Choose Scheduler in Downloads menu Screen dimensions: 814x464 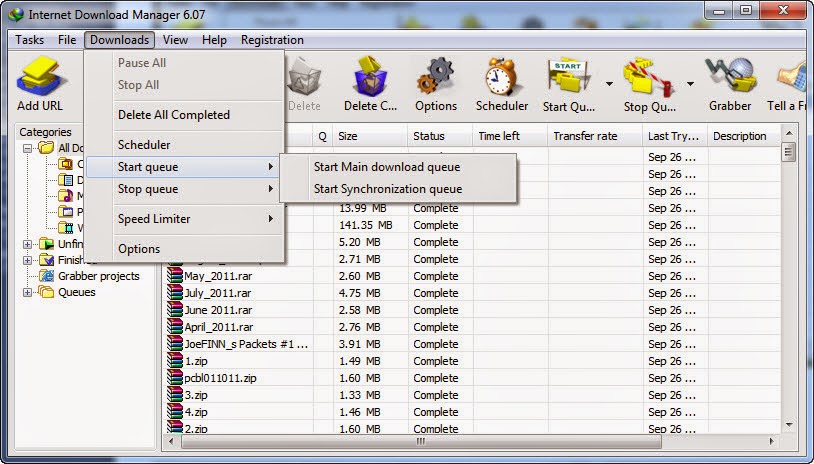coord(185,145)
